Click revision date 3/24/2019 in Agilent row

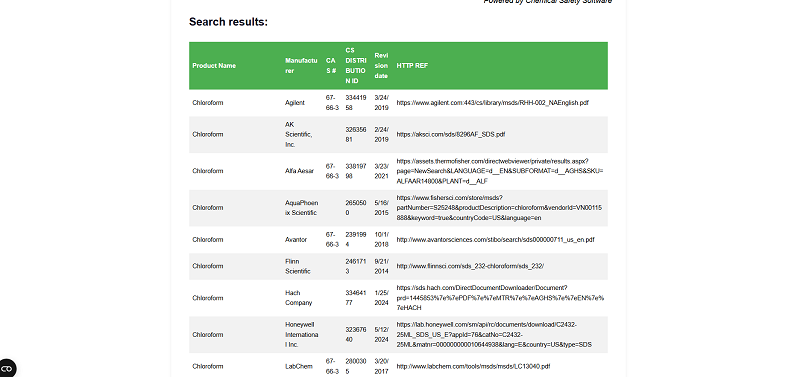pyautogui.click(x=381, y=103)
